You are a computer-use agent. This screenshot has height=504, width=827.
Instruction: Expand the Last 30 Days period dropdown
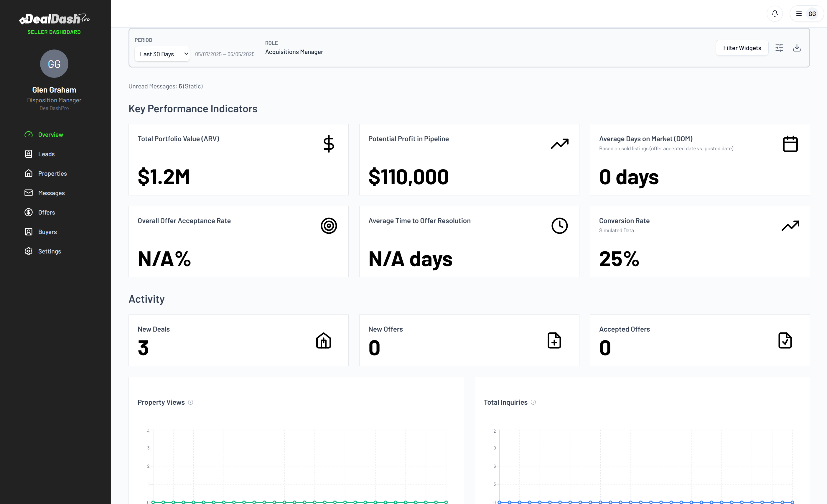point(162,54)
